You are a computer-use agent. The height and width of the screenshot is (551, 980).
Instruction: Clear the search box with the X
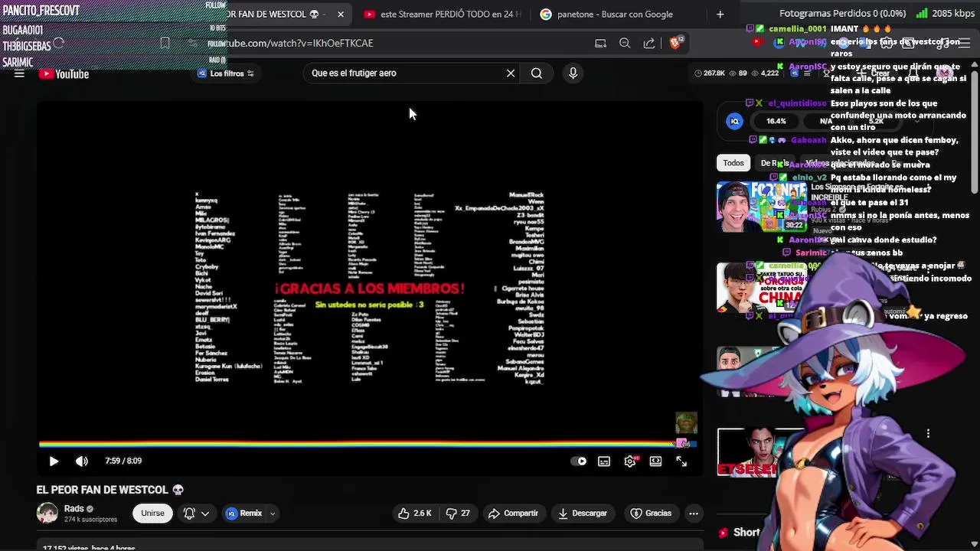pos(511,73)
